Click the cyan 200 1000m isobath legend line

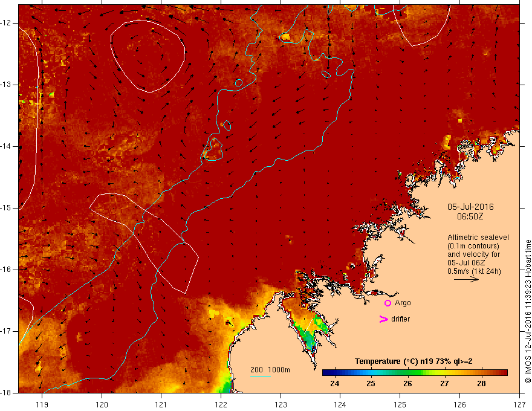point(260,376)
